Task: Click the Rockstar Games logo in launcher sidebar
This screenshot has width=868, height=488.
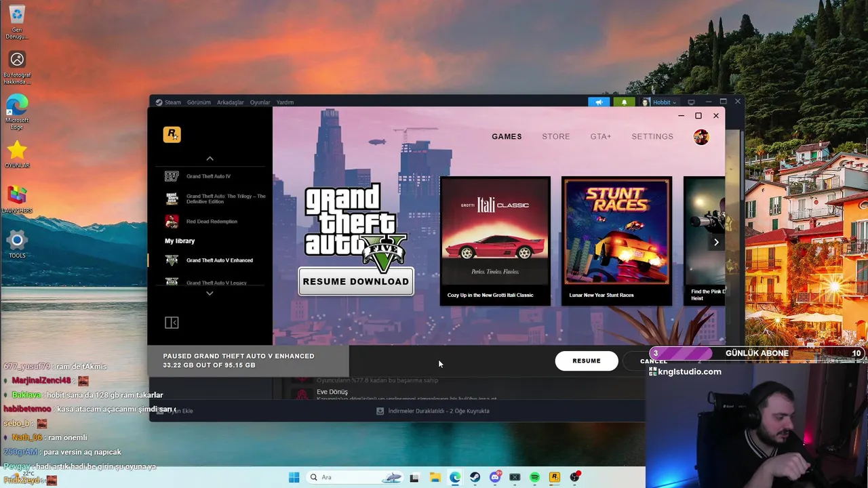Action: pyautogui.click(x=172, y=134)
